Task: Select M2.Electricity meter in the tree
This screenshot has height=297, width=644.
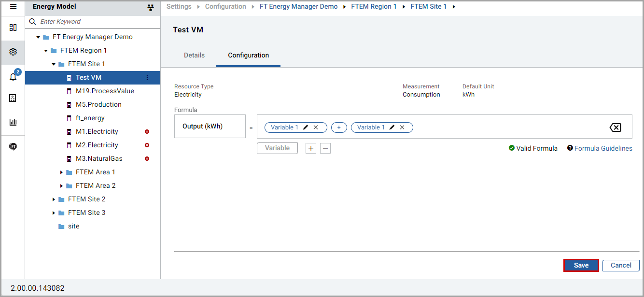Action: pos(97,145)
